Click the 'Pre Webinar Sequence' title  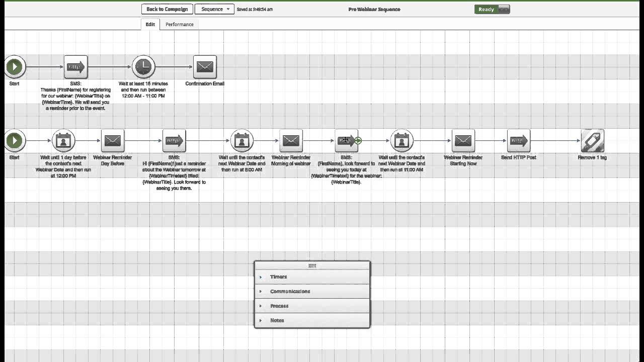tap(374, 10)
